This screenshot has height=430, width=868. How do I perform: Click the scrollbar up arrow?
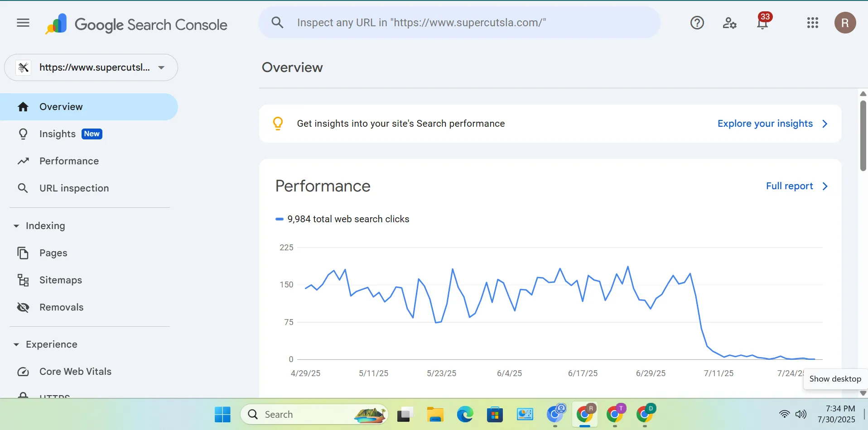(x=863, y=94)
